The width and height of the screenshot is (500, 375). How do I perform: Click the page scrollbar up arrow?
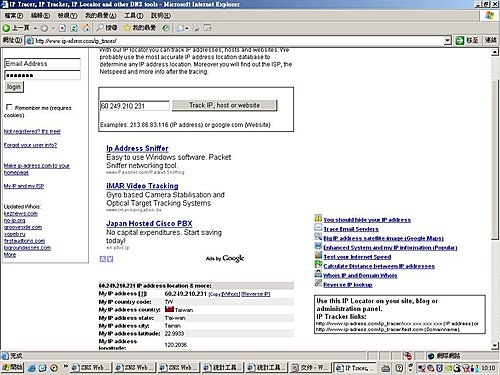(x=495, y=52)
